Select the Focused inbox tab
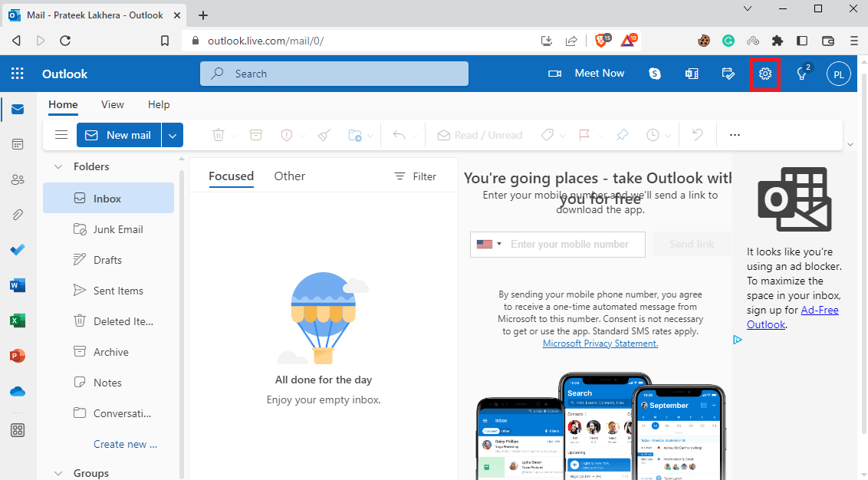Image resolution: width=868 pixels, height=480 pixels. 232,176
